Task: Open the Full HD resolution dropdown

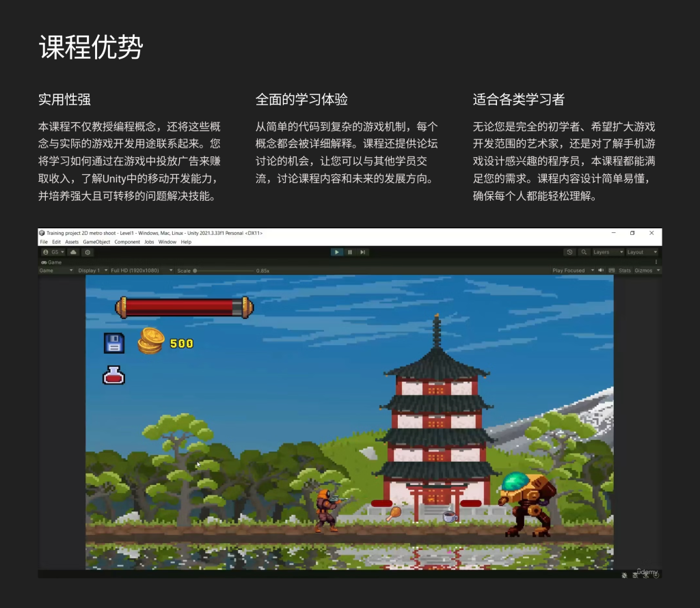Action: click(142, 271)
